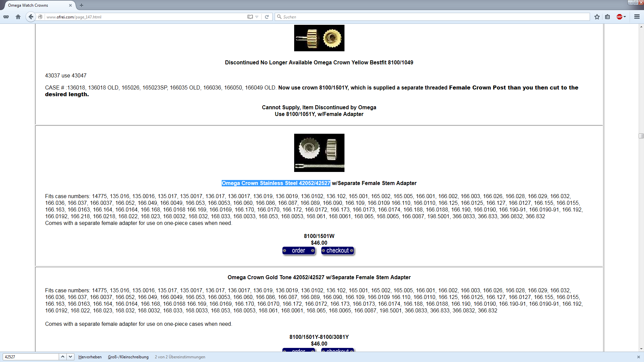Toggle Hervorheben highlight all option
The height and width of the screenshot is (362, 644).
pos(90,357)
